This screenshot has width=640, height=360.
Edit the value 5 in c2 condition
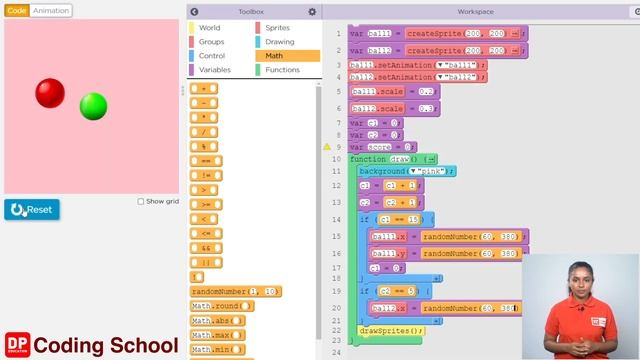(x=411, y=291)
